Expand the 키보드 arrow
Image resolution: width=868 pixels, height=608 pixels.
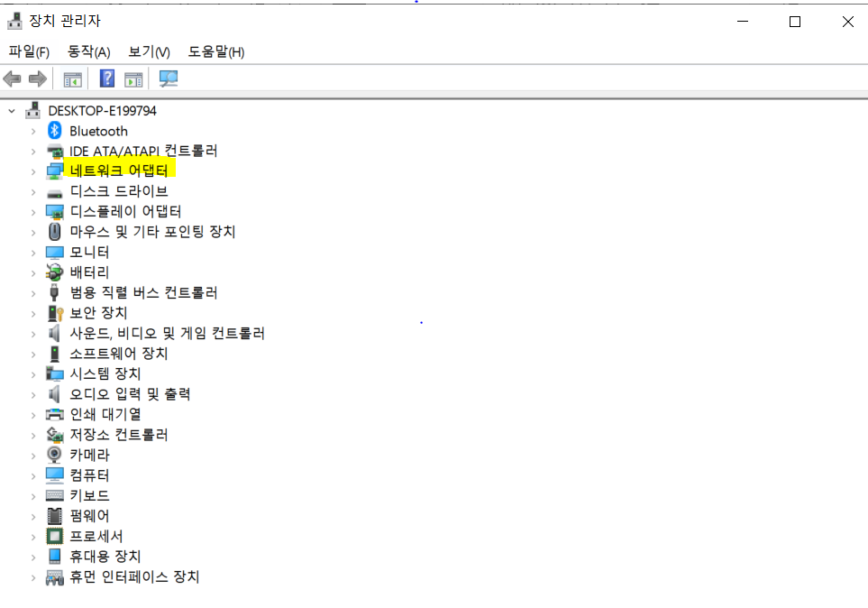coord(33,496)
